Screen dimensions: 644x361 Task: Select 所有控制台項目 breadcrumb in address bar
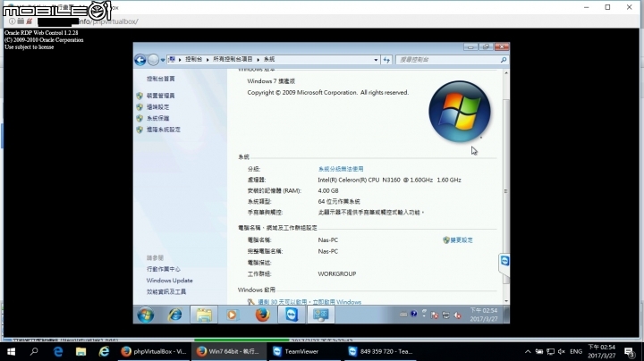[x=233, y=60]
